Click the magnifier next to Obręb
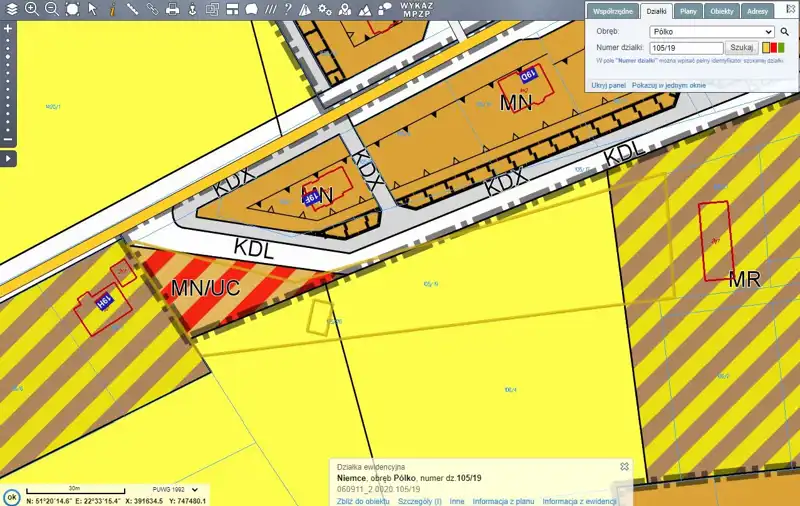 click(785, 31)
